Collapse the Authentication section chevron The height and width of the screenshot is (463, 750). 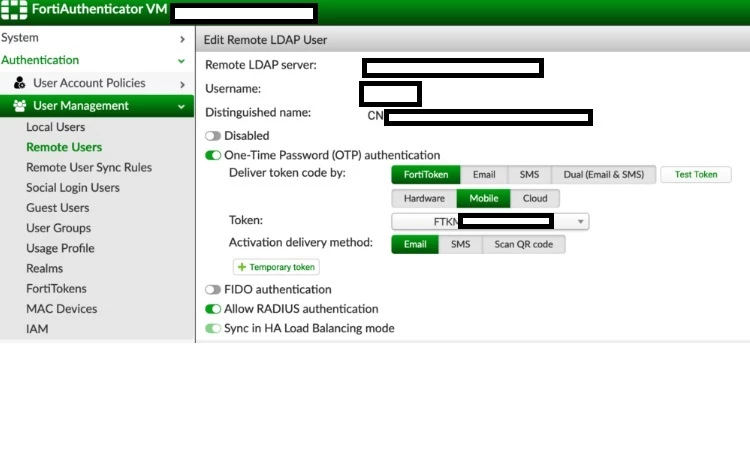(181, 61)
